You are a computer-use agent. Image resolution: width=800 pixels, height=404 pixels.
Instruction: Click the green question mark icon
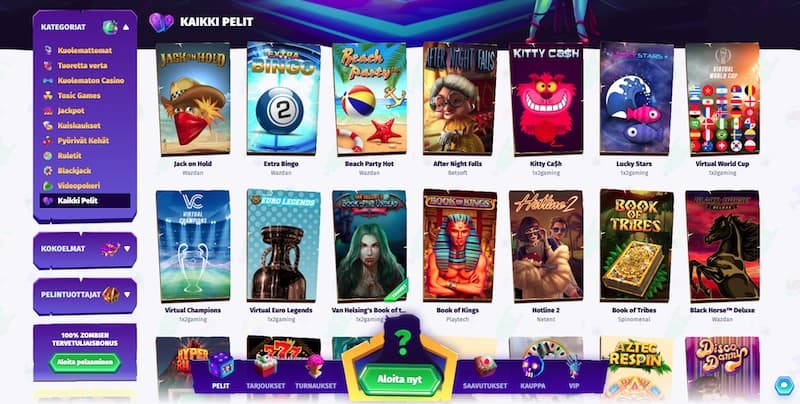coord(403,343)
